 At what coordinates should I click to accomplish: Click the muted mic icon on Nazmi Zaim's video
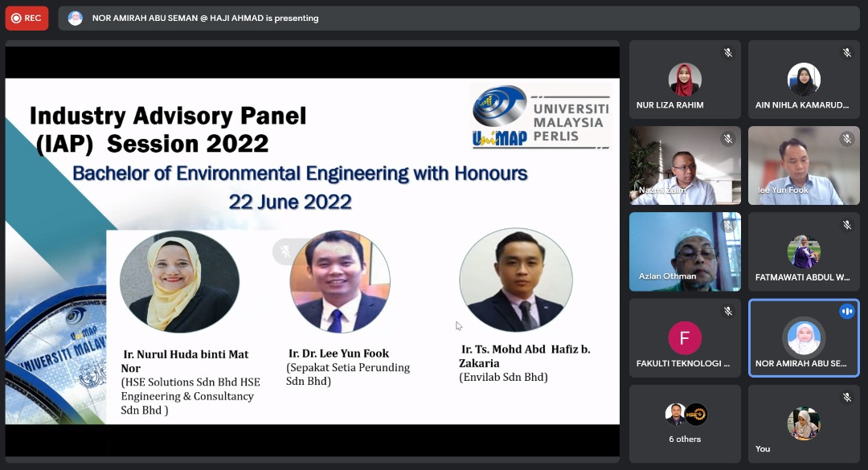(727, 139)
